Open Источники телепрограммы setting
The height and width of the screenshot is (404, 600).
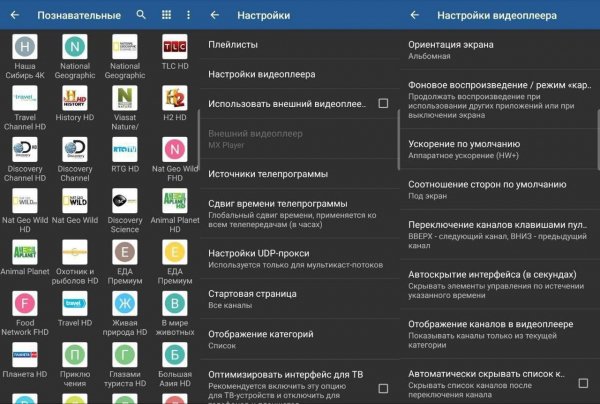300,174
